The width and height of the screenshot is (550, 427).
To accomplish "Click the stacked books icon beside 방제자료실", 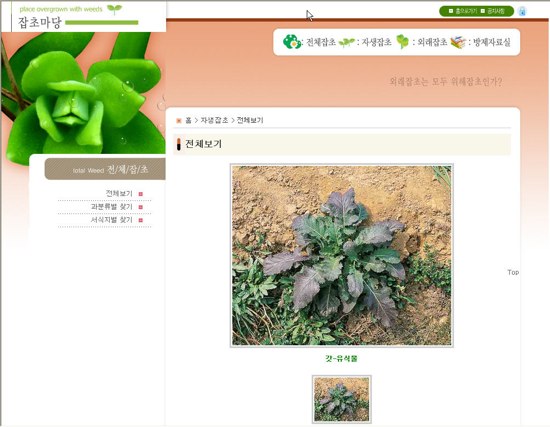I will 458,42.
